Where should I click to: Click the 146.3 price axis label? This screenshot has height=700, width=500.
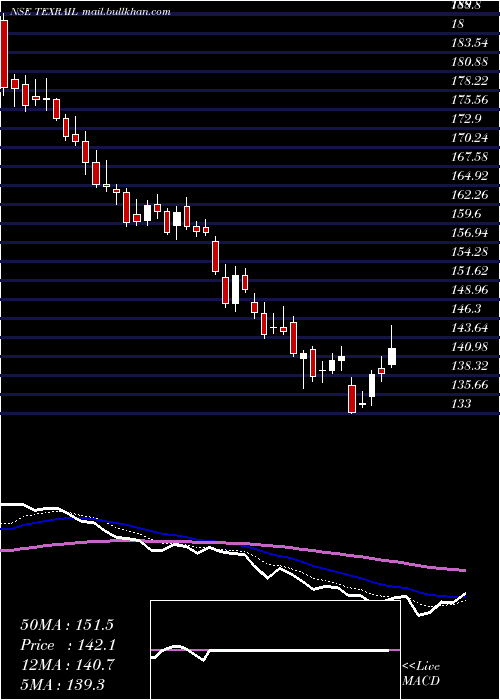(467, 308)
